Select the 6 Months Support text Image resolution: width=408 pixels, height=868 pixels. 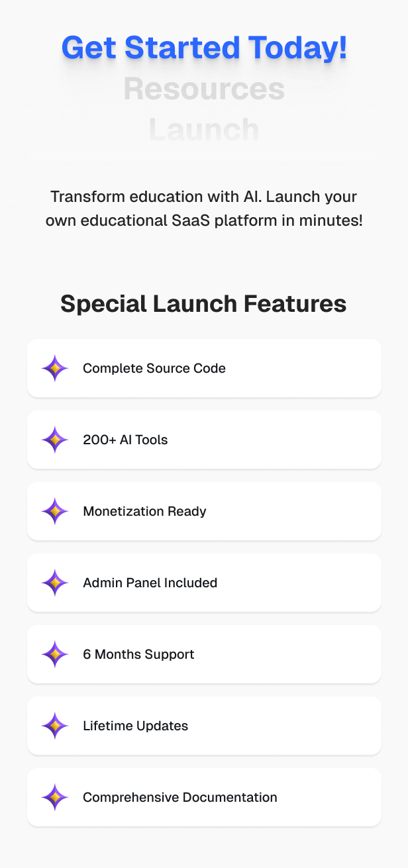click(x=138, y=654)
